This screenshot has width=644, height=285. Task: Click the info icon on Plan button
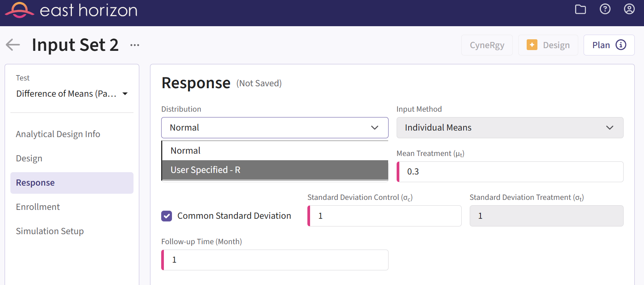[621, 45]
